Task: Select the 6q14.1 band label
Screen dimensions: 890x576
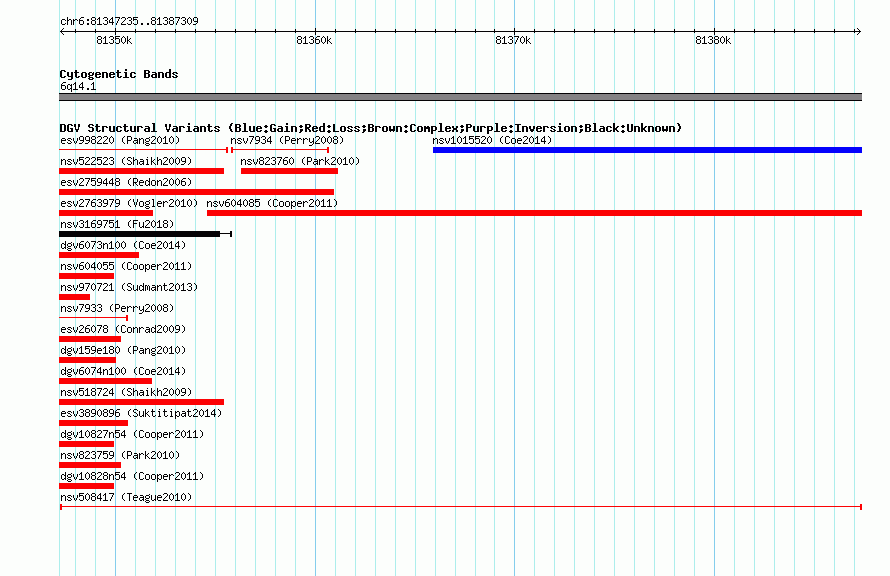Action: 78,86
